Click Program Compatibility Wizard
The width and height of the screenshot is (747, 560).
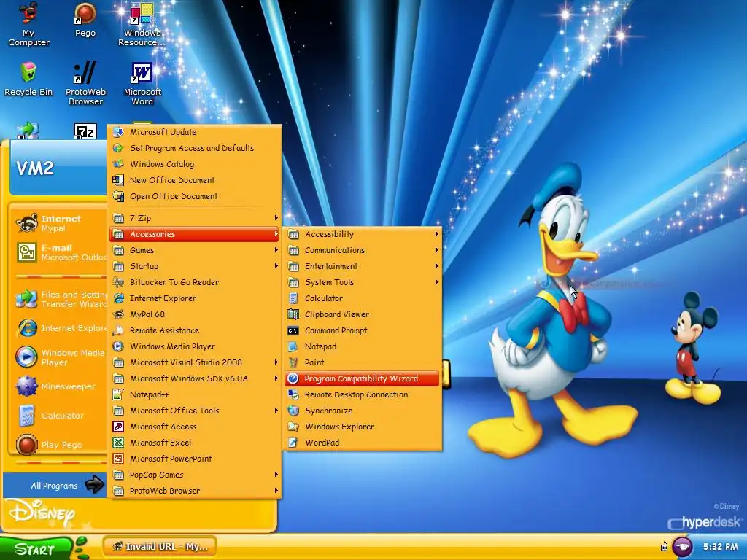[x=363, y=378]
